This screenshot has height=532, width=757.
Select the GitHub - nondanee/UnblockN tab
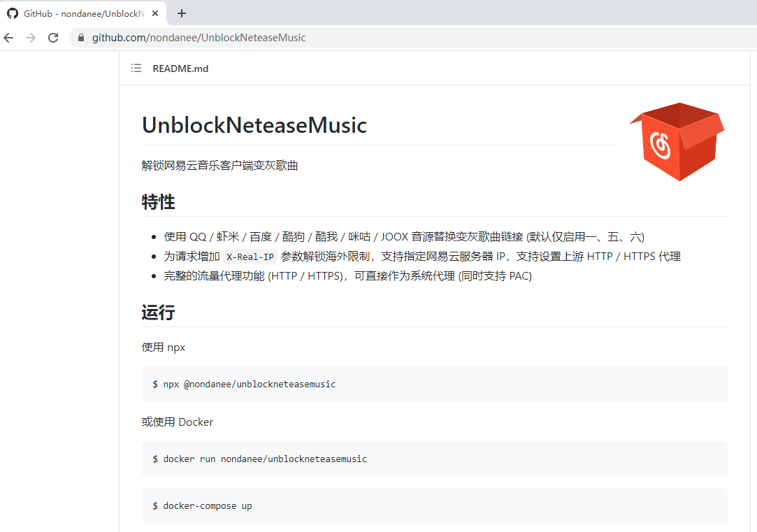pos(83,13)
